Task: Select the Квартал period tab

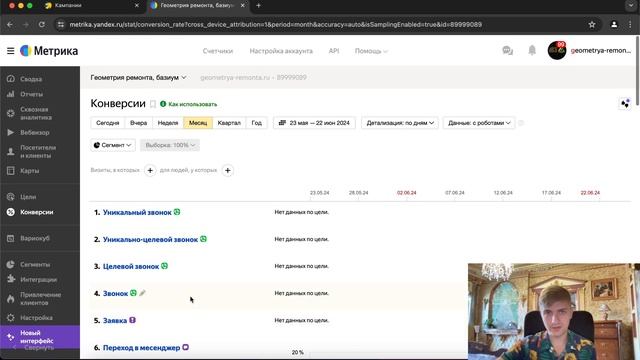Action: (229, 123)
